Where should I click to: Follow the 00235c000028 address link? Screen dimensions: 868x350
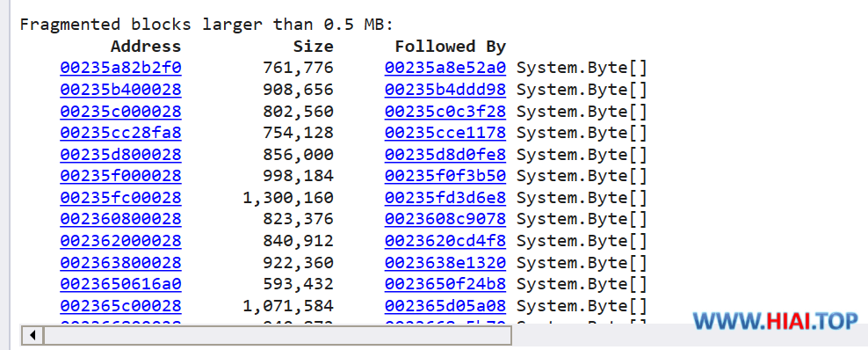tap(120, 112)
